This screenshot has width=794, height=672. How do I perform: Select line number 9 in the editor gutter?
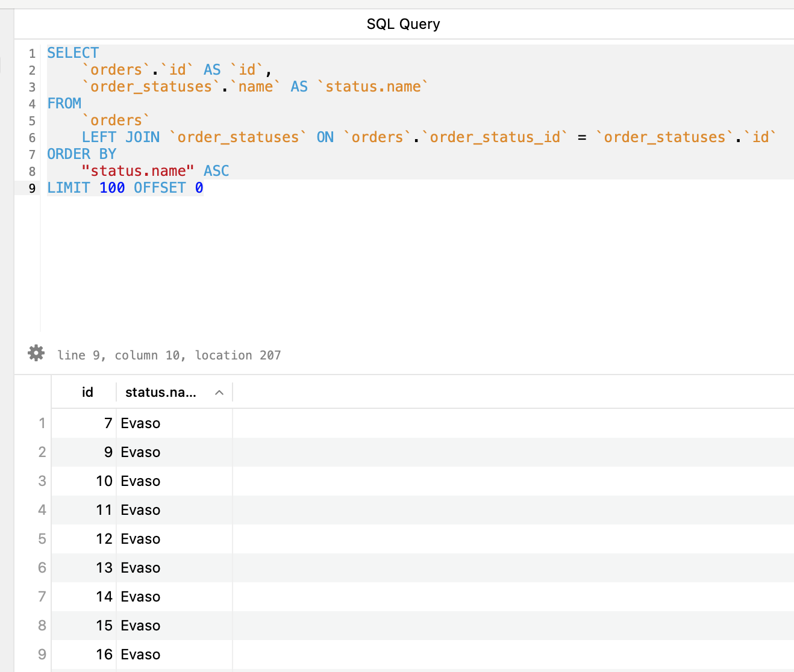[31, 187]
